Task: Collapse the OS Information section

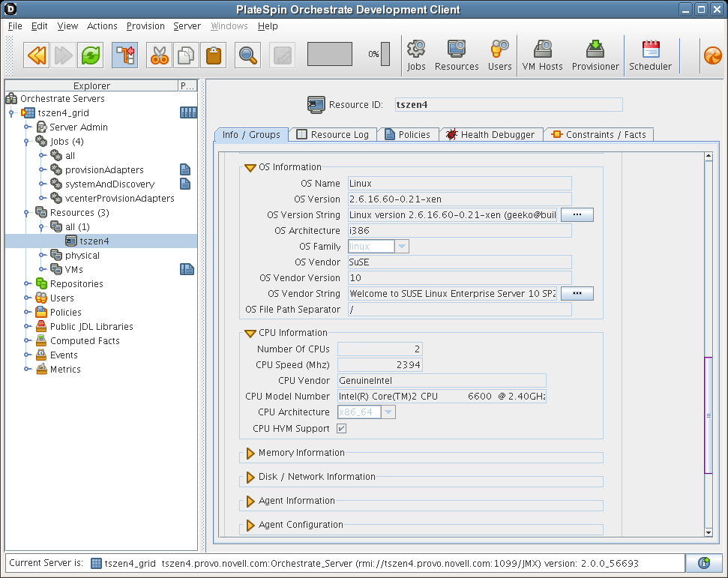Action: [x=250, y=168]
